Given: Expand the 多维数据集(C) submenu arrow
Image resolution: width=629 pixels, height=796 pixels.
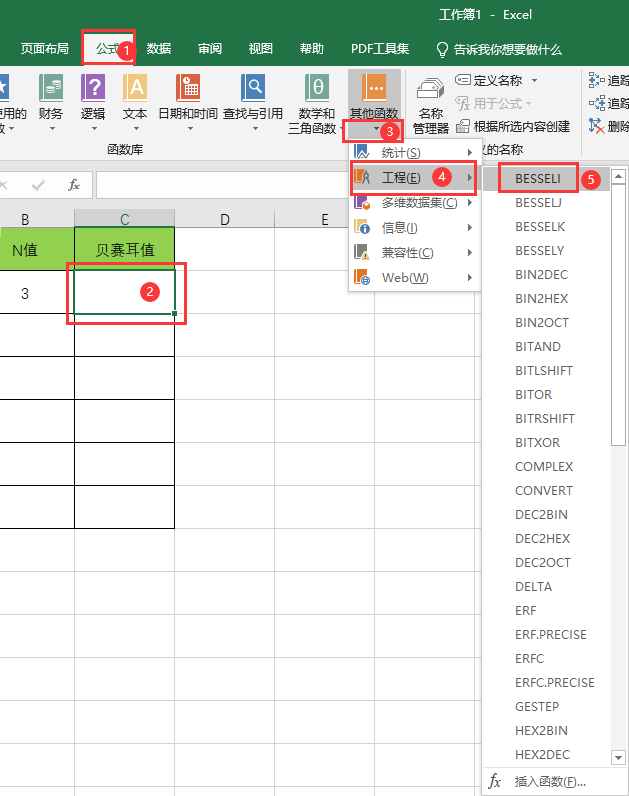Looking at the screenshot, I should (x=470, y=203).
